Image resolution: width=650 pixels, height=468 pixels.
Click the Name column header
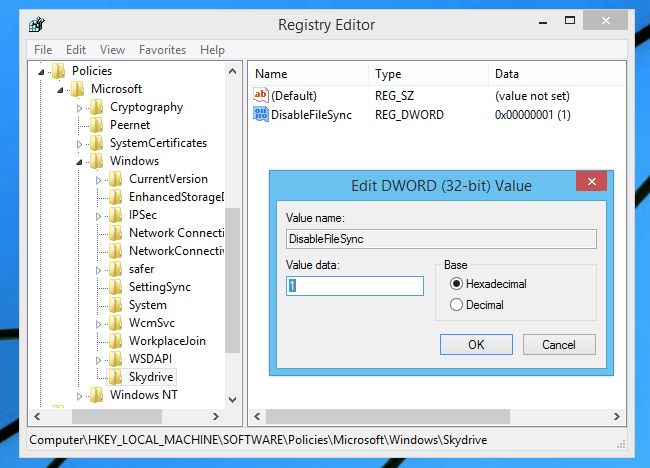308,74
